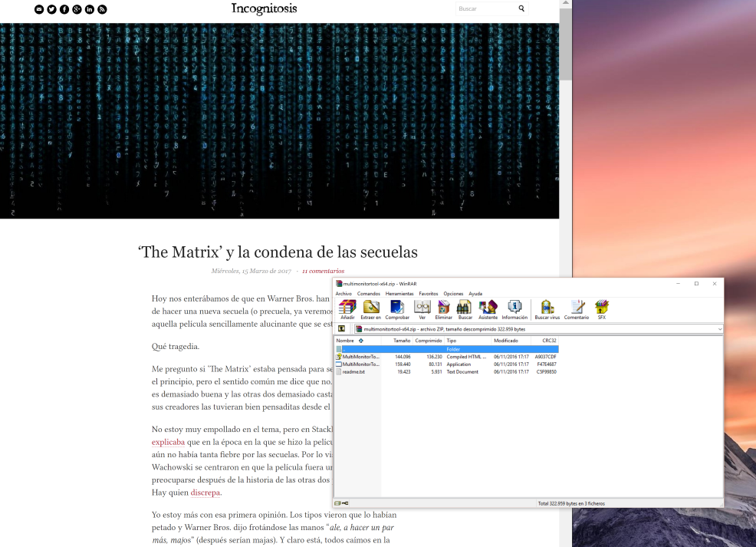Click the up-one-level folder button
The height and width of the screenshot is (547, 756).
[342, 328]
